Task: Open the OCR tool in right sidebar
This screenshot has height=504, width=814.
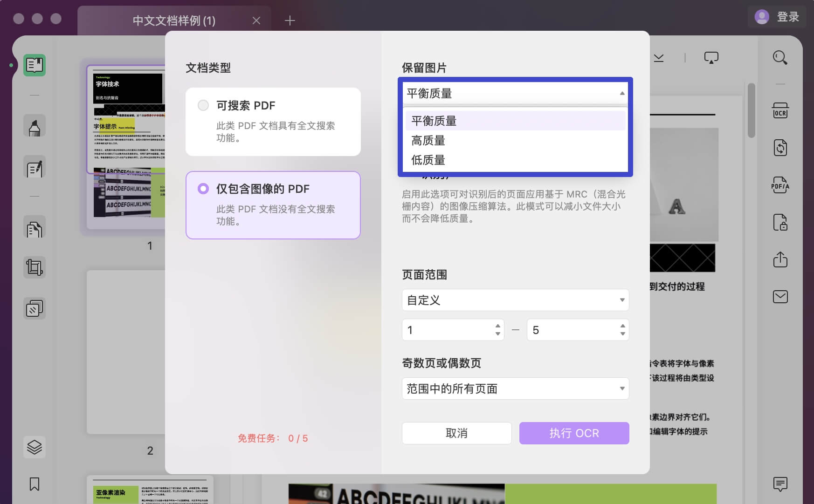Action: click(780, 110)
